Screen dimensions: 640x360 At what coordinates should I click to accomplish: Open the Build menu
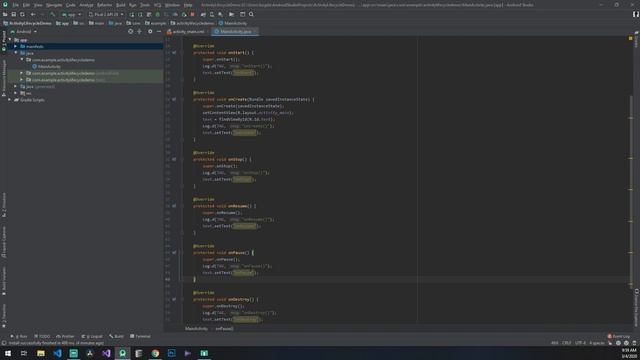pos(120,5)
